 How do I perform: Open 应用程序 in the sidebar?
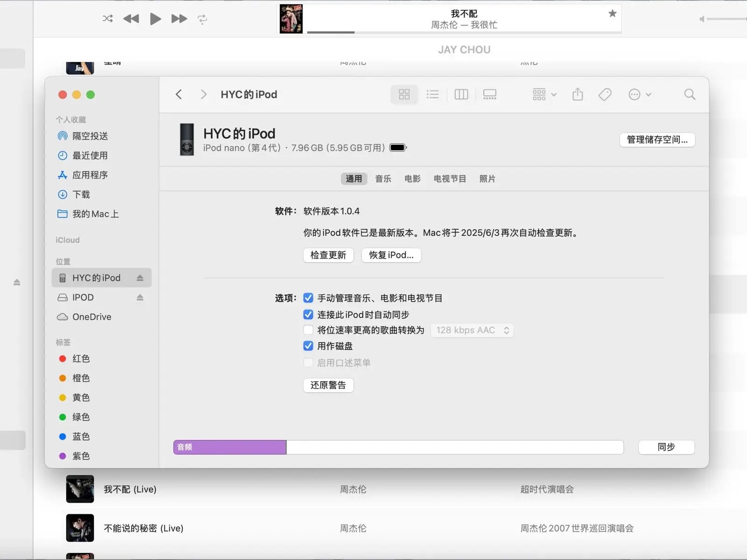click(x=101, y=175)
